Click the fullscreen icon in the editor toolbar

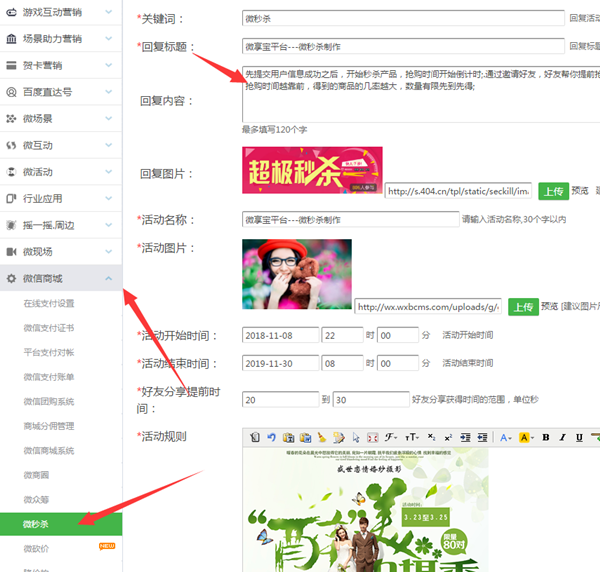click(x=372, y=437)
